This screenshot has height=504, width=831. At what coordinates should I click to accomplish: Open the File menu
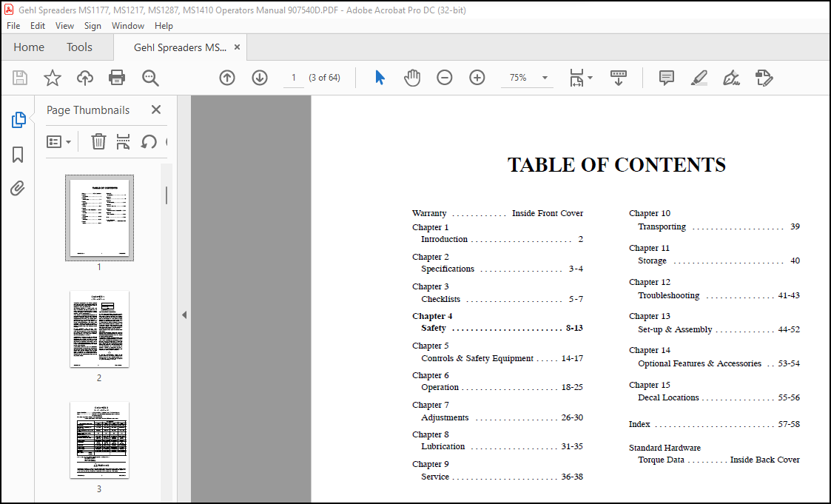tap(13, 25)
